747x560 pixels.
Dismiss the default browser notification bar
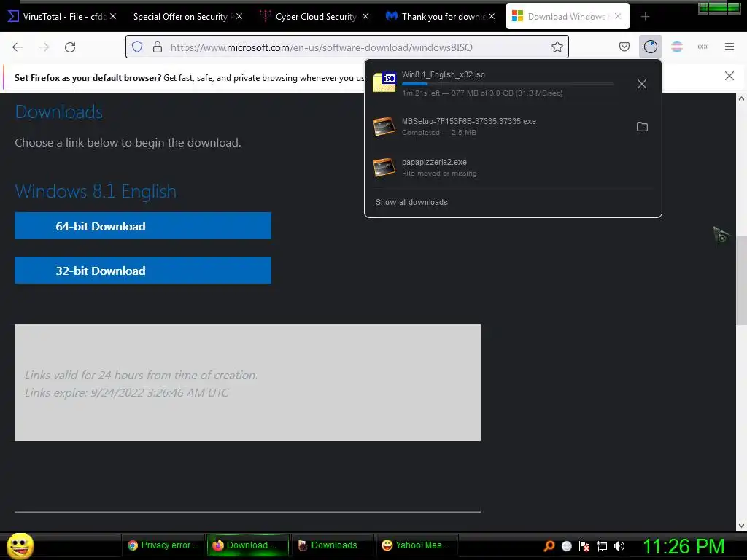(x=729, y=76)
